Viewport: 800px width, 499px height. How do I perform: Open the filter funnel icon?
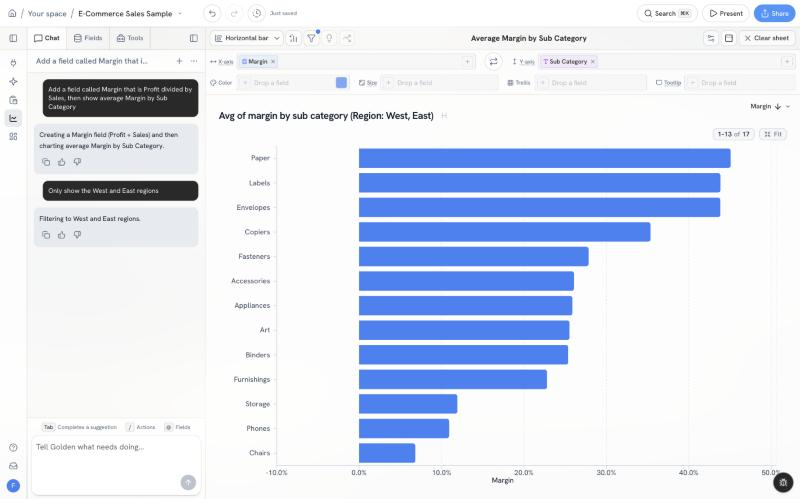(311, 38)
